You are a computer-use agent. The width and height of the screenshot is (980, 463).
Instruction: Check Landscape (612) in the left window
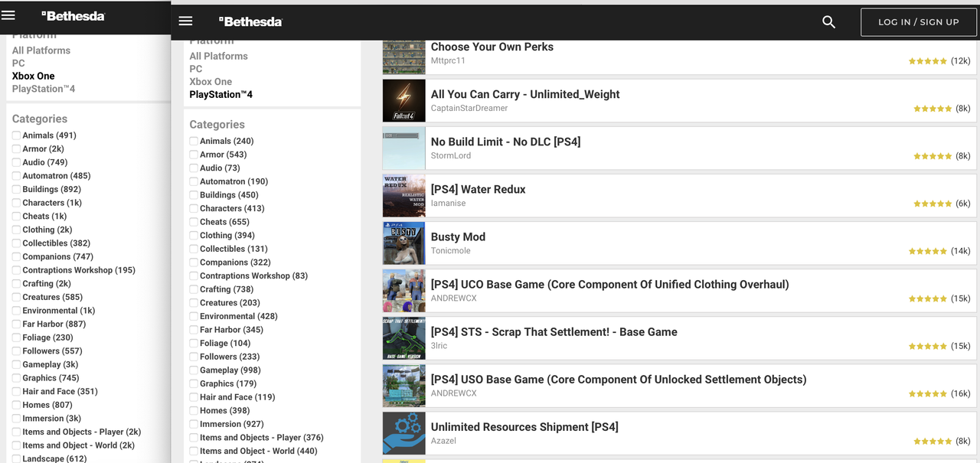pos(16,458)
